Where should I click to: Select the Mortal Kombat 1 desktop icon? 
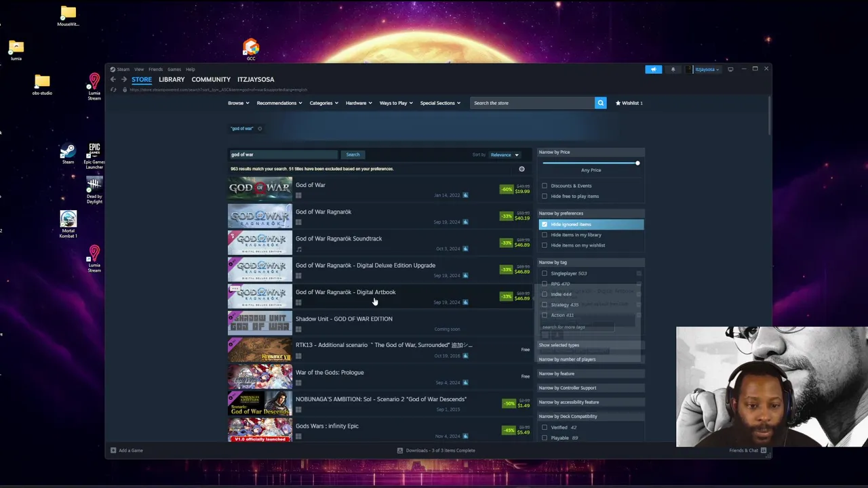pyautogui.click(x=68, y=224)
